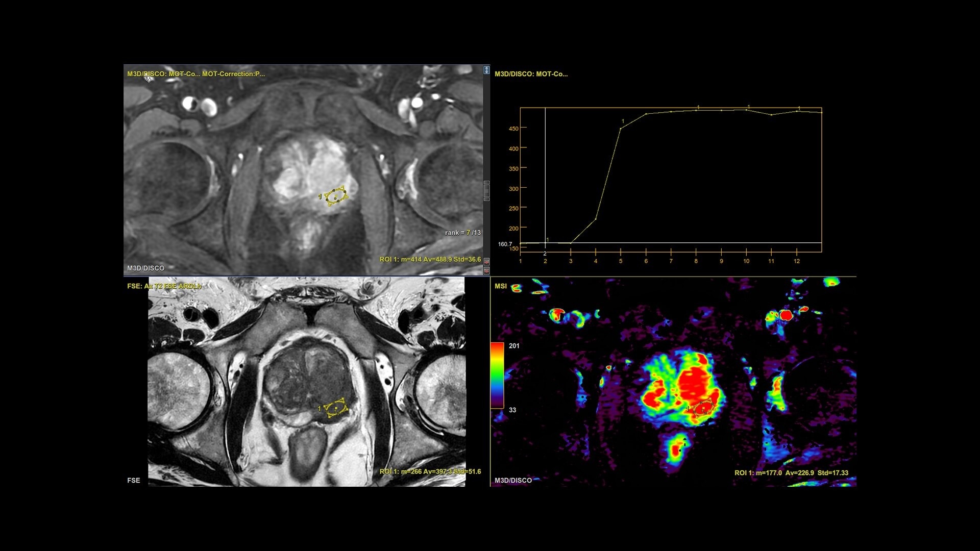Click the scroll-mode arrows icon in DISCO viewport

point(486,70)
